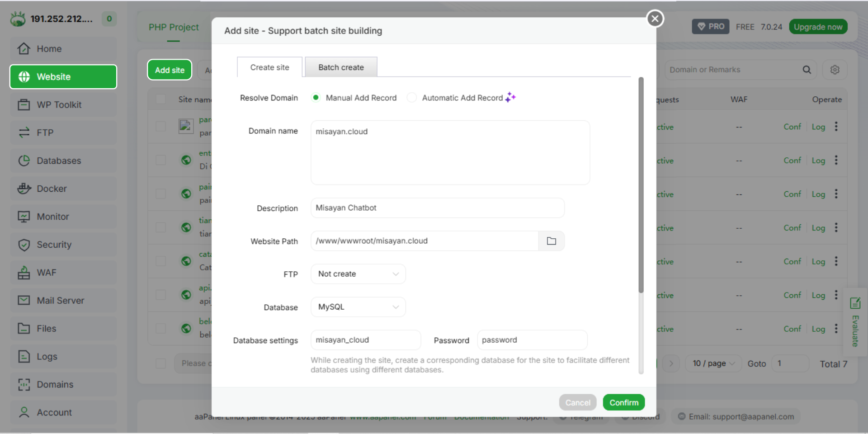Viewport: 868px width, 434px height.
Task: Select the Automatic Add Record radio option
Action: [411, 98]
